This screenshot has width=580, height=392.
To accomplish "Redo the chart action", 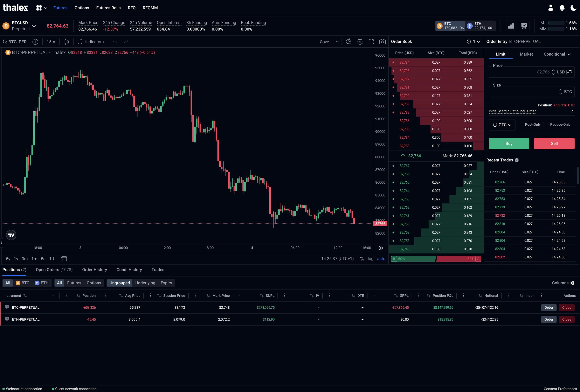I will 126,42.
